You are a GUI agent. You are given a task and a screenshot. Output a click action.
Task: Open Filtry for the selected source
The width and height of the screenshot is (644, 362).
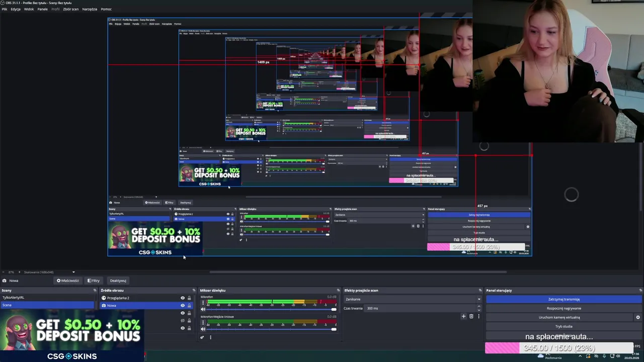(x=94, y=281)
